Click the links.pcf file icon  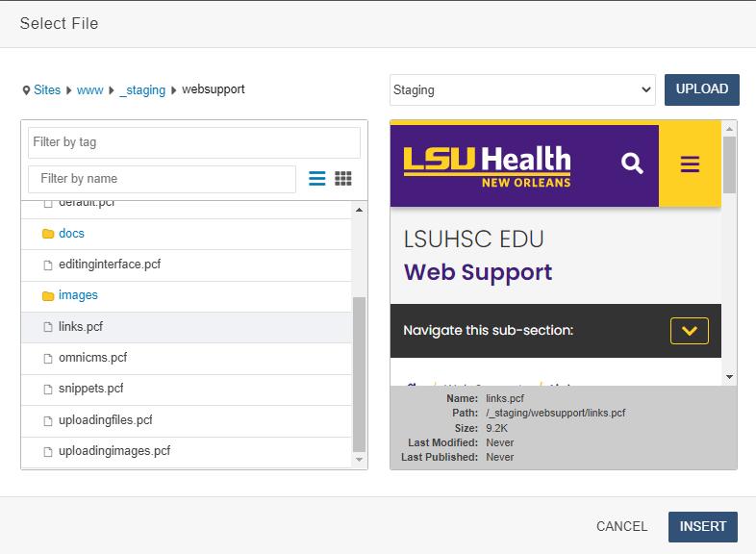point(48,327)
